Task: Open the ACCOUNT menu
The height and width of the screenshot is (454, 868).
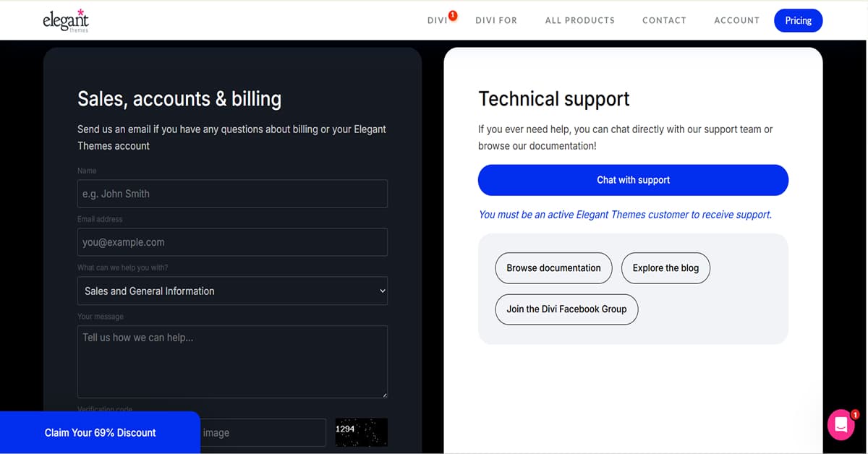Action: (736, 20)
